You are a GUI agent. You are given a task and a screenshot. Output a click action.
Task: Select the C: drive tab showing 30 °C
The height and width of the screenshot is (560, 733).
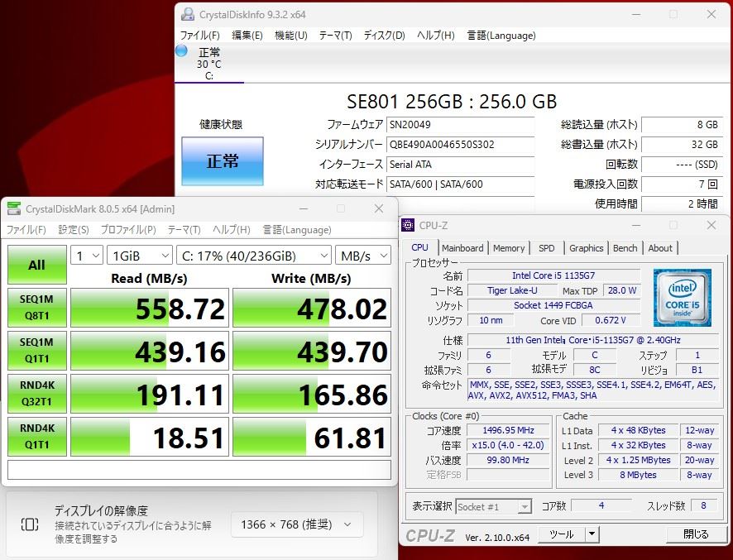[209, 64]
